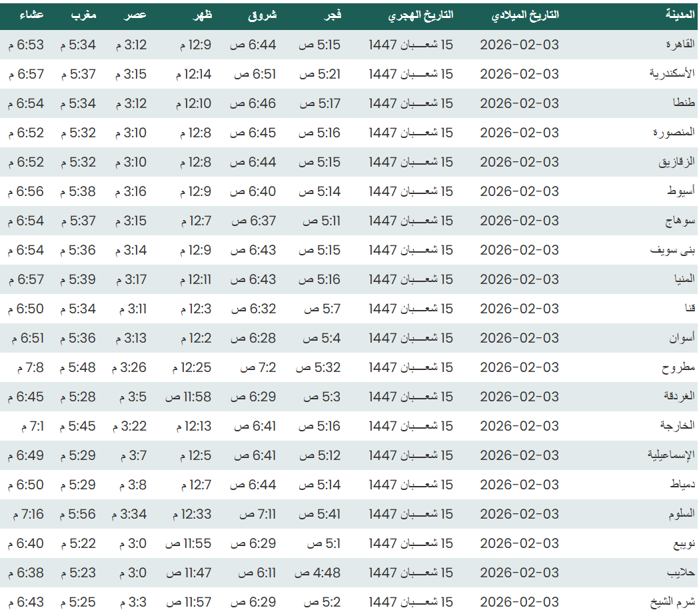
Task: Select the القاهرة city name cell
Action: tap(680, 45)
